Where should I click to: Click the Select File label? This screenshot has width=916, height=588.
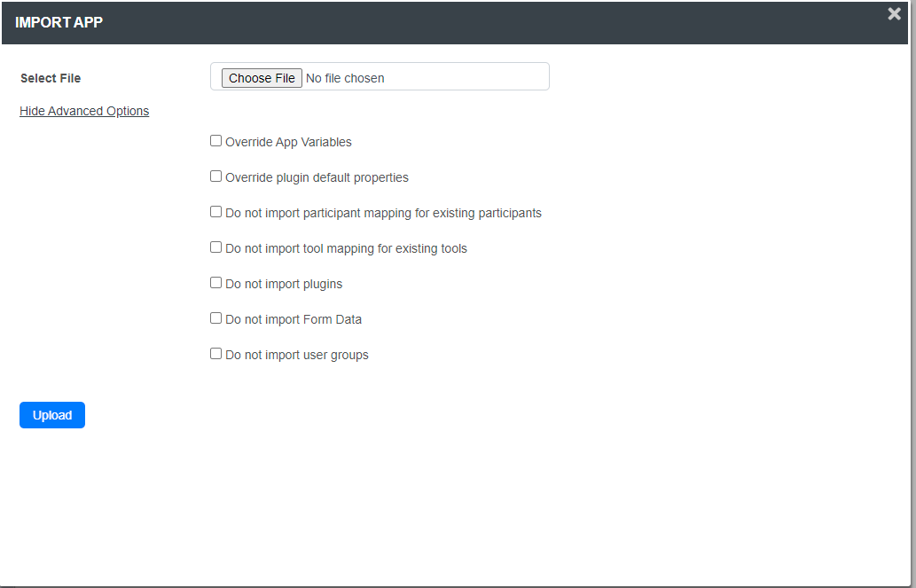point(51,78)
